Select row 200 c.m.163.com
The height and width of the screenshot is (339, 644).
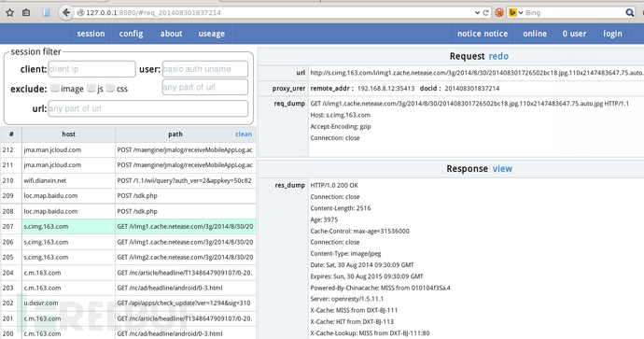pos(128,333)
